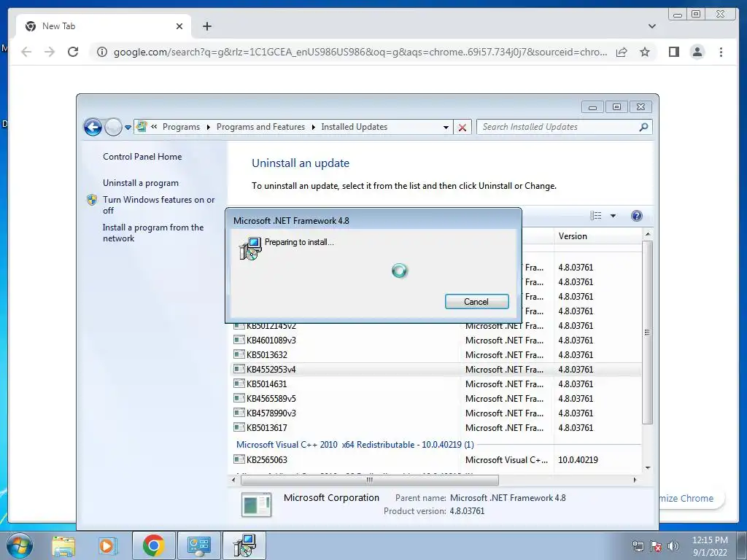View site information icon in Chrome
The image size is (747, 560).
tap(102, 52)
